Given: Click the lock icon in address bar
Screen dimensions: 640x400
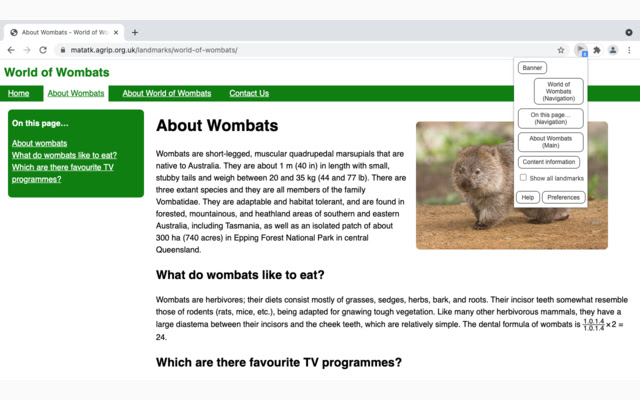Looking at the screenshot, I should [62, 50].
